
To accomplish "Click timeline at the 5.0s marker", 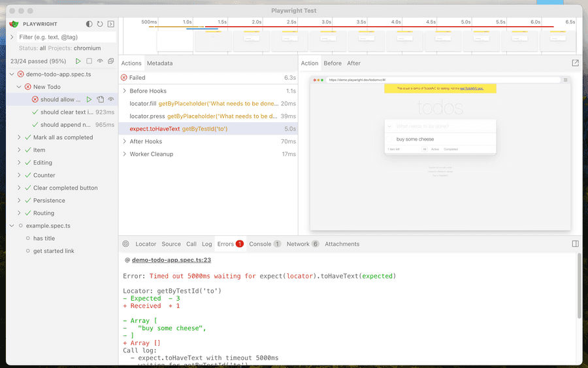I will click(x=465, y=22).
